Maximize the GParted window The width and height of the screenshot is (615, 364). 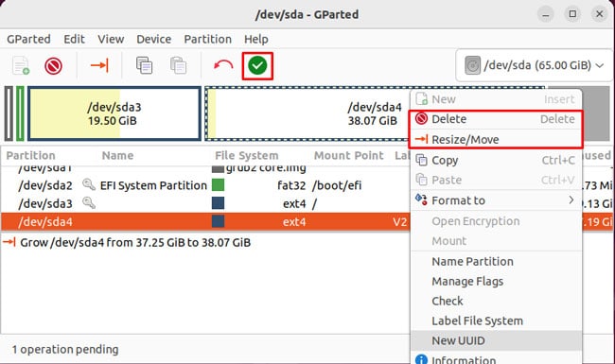pos(572,14)
